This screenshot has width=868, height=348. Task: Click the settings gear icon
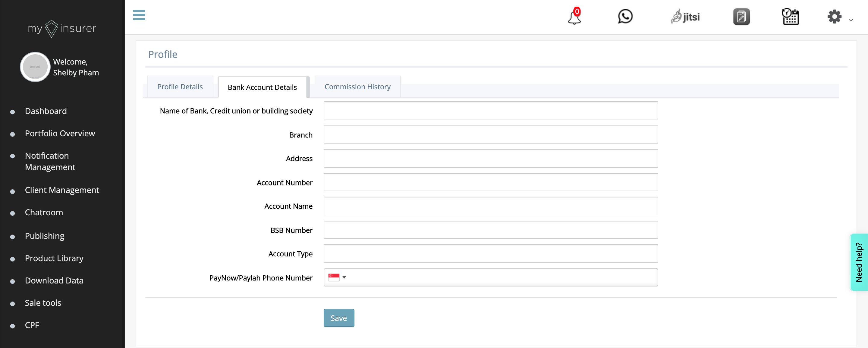[x=834, y=17]
